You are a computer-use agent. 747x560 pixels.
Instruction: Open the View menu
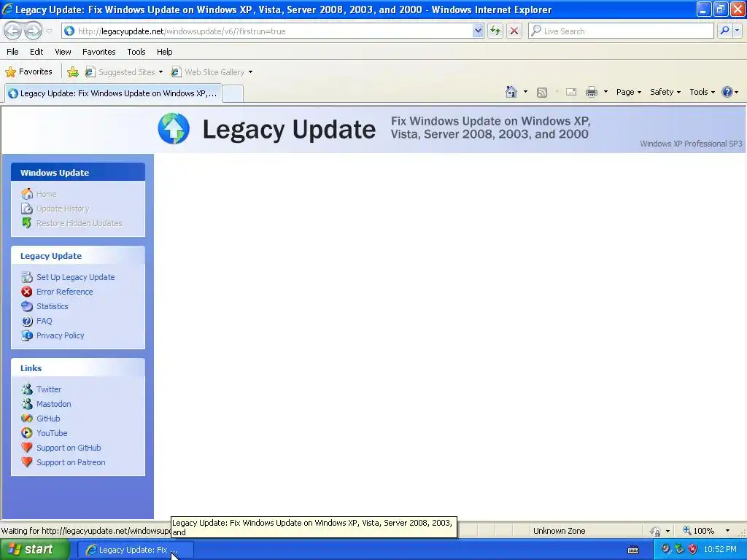point(63,52)
